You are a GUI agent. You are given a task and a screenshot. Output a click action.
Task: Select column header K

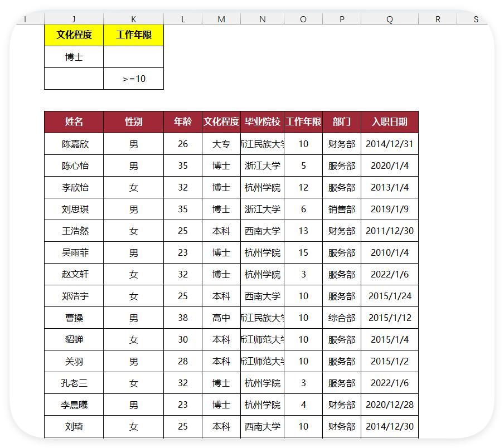point(133,20)
